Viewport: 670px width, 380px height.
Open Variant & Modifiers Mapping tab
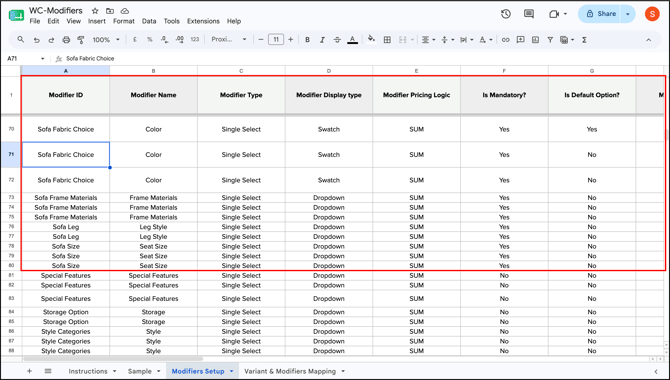(290, 371)
